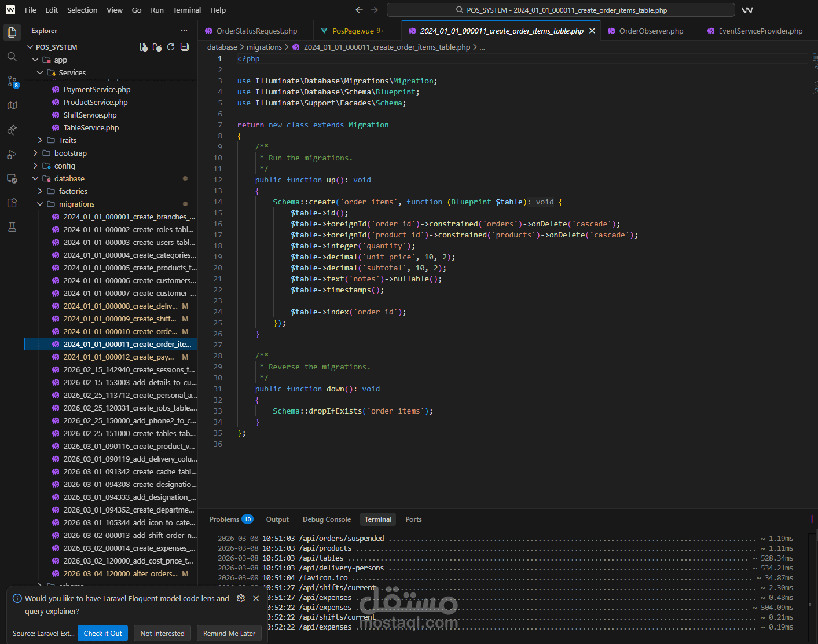Screen dimensions: 818x644
Task: Click the Windsurf logo at top left
Action: click(10, 10)
